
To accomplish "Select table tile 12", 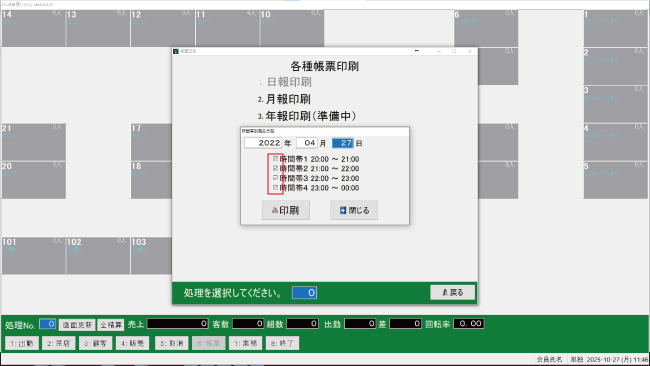I will tap(162, 28).
